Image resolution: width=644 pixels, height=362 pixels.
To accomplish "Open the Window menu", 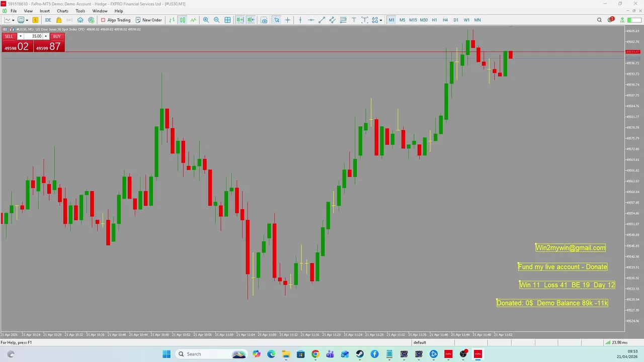I will [100, 11].
